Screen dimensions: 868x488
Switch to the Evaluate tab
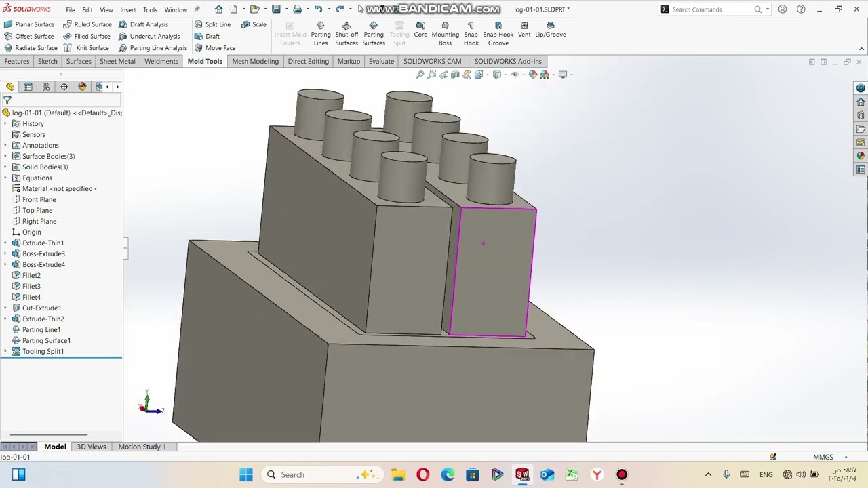click(x=381, y=62)
